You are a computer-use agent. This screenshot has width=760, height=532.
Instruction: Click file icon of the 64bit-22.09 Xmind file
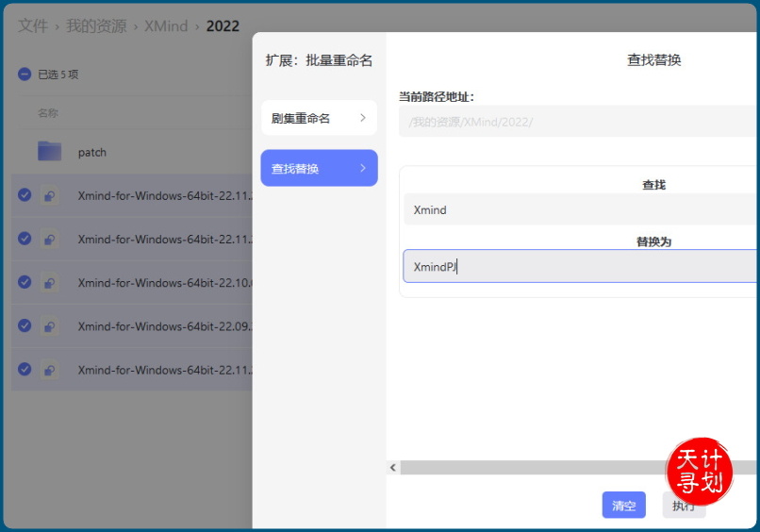49,326
